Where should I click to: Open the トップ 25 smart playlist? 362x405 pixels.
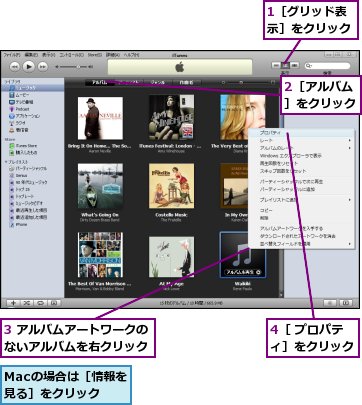(x=32, y=189)
